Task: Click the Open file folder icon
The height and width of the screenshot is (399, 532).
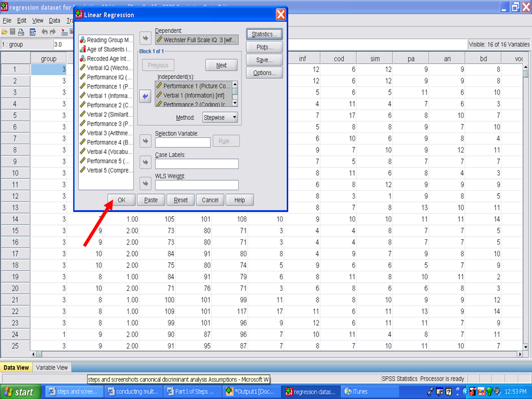Action: (4, 32)
